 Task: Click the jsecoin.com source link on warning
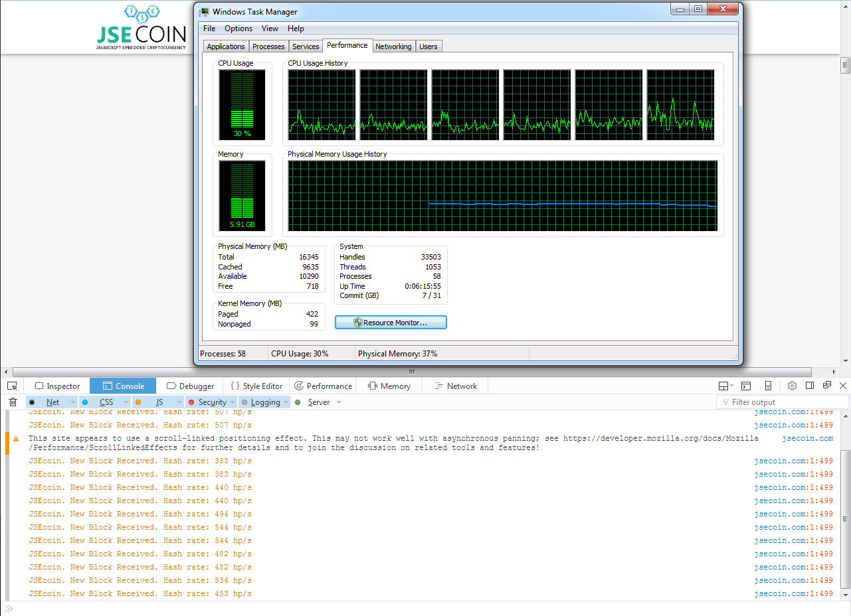[807, 439]
